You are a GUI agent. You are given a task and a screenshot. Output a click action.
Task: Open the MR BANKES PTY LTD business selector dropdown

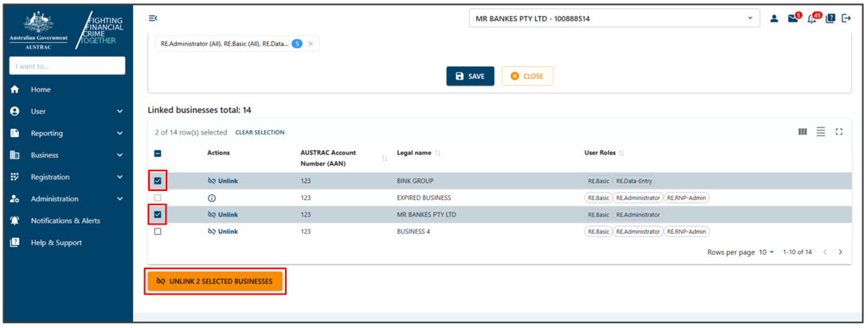point(614,18)
